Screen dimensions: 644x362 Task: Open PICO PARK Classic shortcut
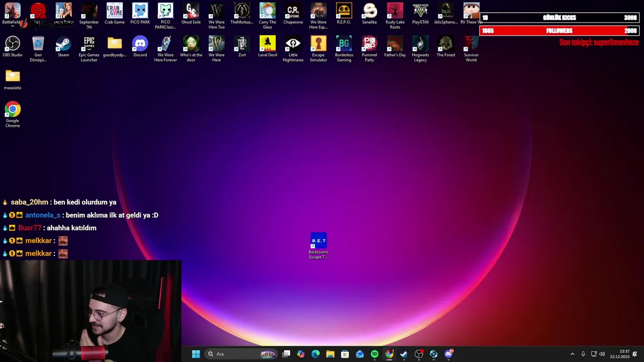pyautogui.click(x=166, y=16)
